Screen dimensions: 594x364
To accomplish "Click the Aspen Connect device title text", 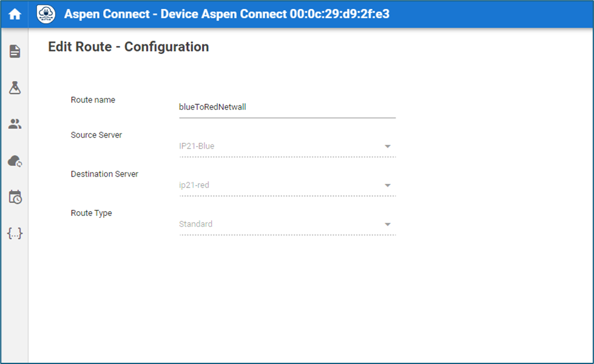I will (x=226, y=14).
